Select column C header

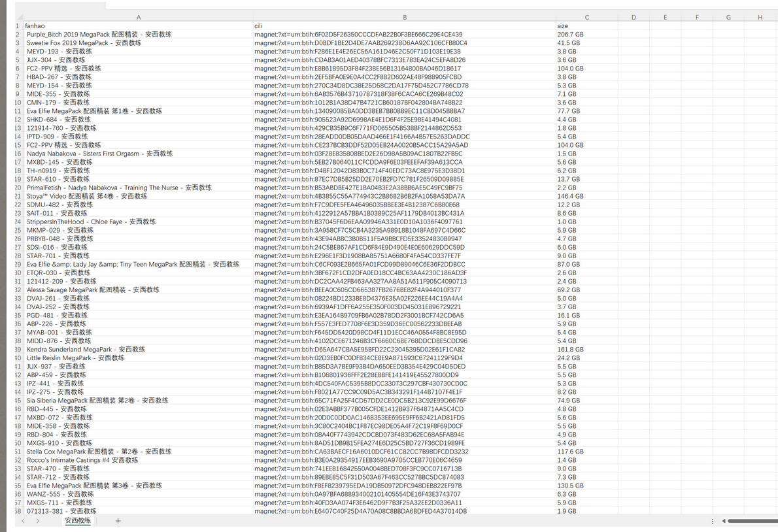[x=586, y=18]
